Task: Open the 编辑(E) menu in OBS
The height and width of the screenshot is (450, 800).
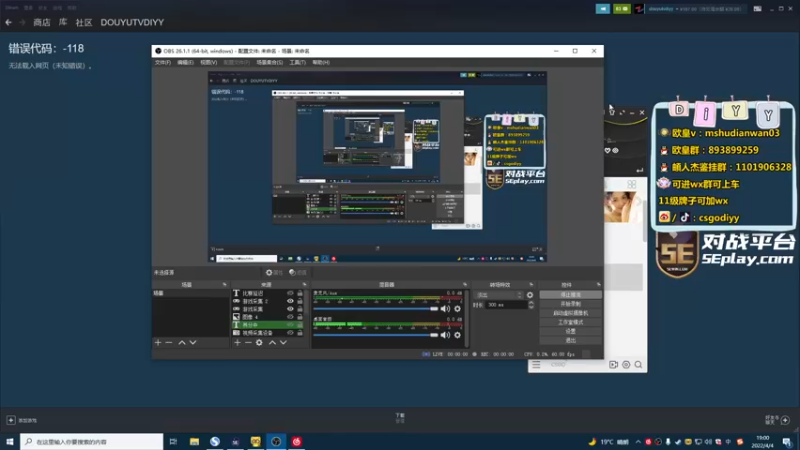Action: click(x=185, y=62)
